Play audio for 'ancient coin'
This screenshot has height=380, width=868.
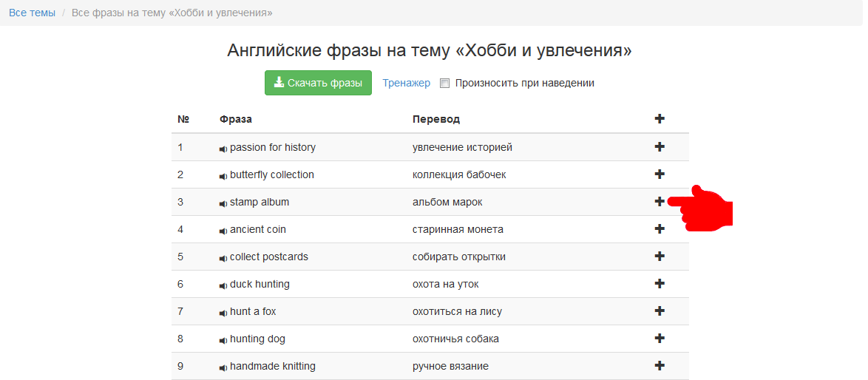[x=223, y=231]
